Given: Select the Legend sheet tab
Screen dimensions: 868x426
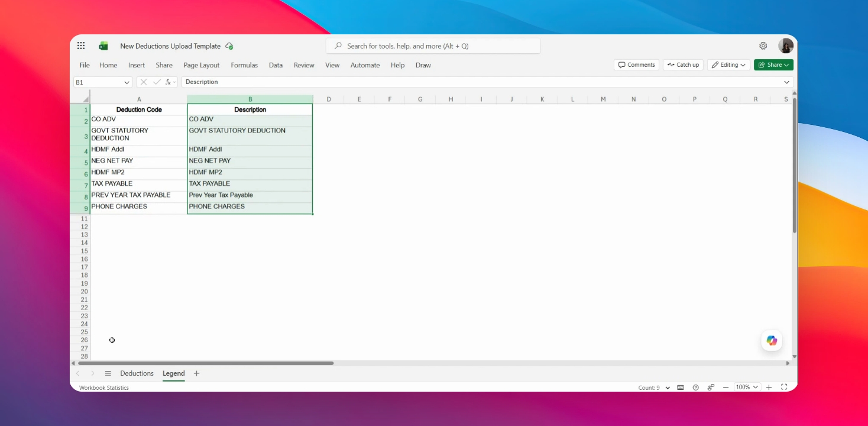Looking at the screenshot, I should (174, 373).
